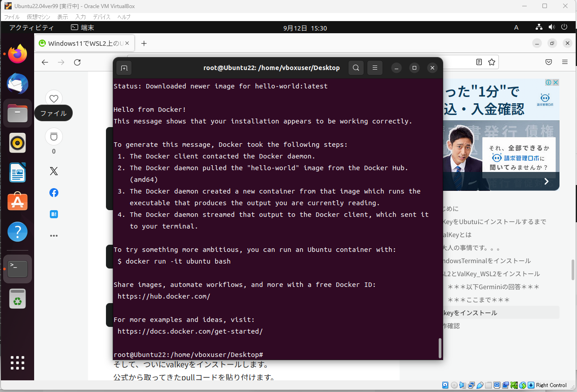The image size is (577, 392).
Task: Click VirtualBox USB status icon
Action: [x=480, y=385]
